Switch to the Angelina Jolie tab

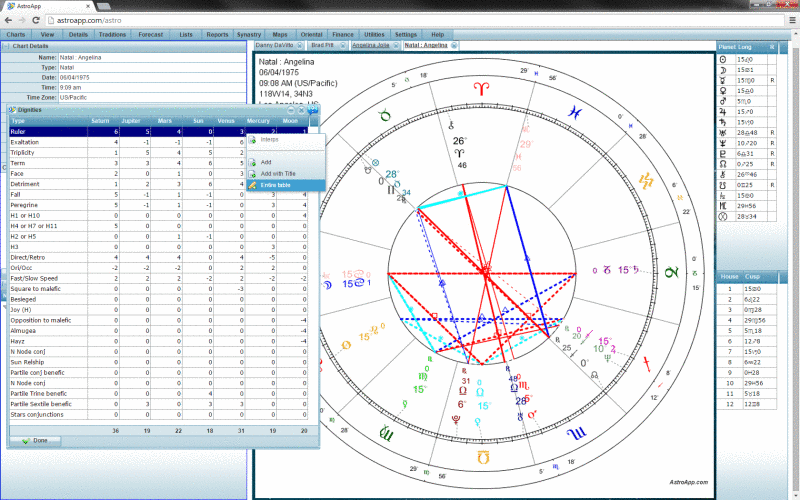point(370,45)
